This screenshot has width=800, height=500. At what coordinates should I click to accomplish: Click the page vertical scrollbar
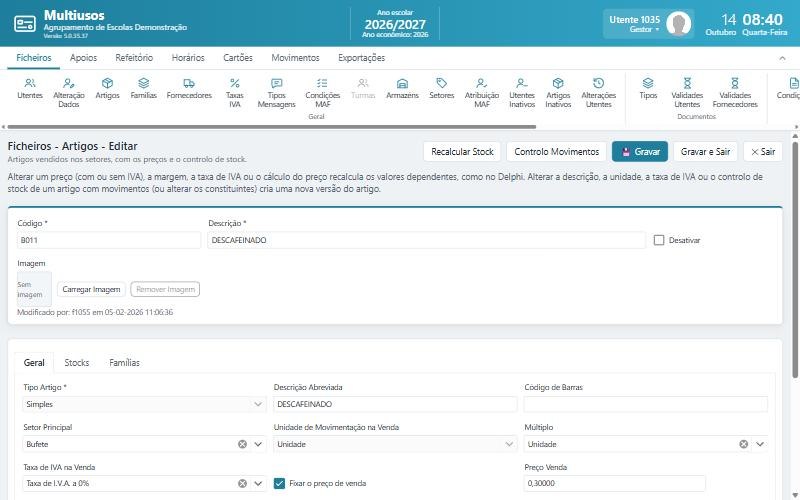(795, 260)
